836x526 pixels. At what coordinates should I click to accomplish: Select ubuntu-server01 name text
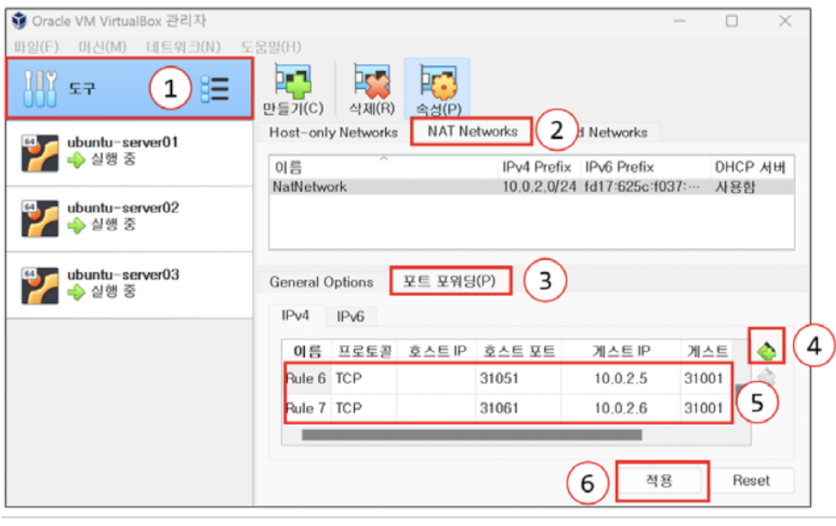123,142
